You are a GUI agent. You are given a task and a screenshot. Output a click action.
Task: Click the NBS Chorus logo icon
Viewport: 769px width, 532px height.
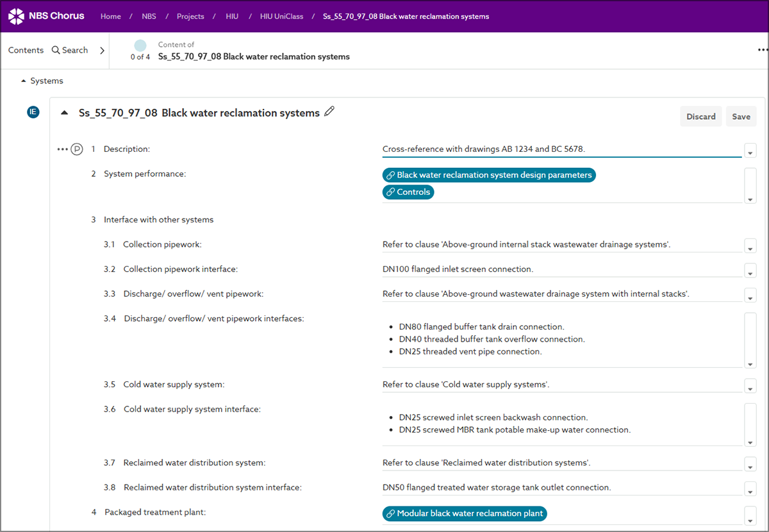coord(17,16)
